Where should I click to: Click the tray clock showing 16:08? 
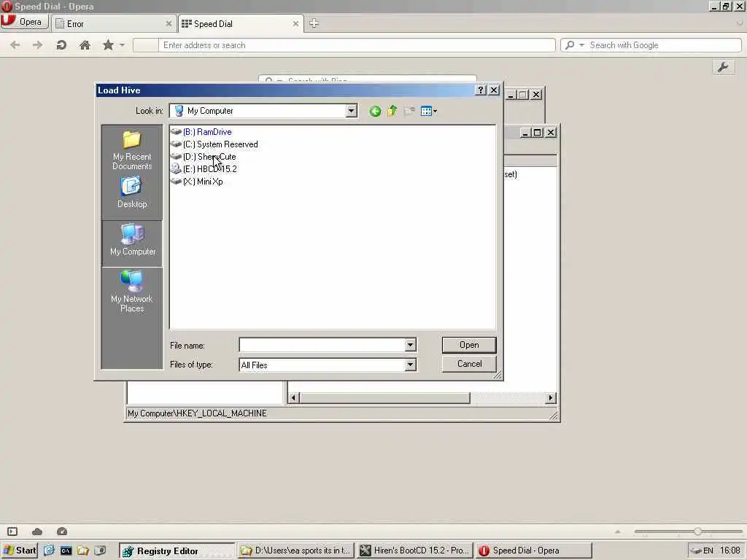point(729,551)
